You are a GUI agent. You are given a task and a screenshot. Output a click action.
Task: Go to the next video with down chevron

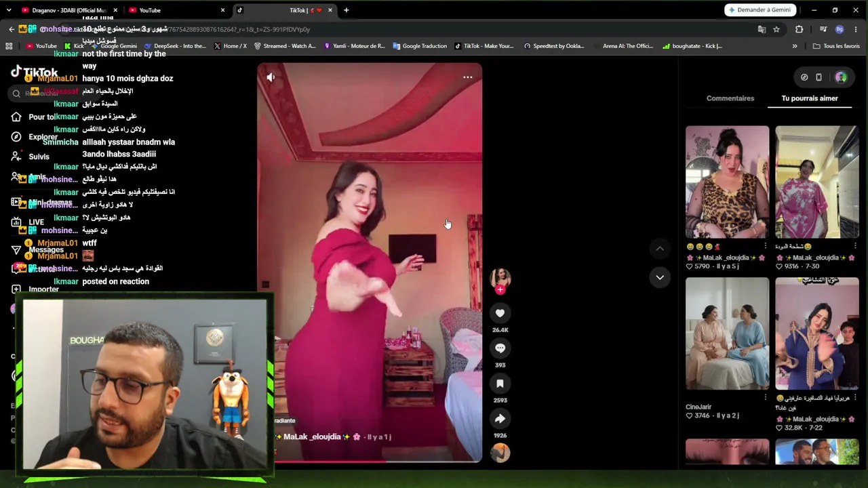coord(660,277)
